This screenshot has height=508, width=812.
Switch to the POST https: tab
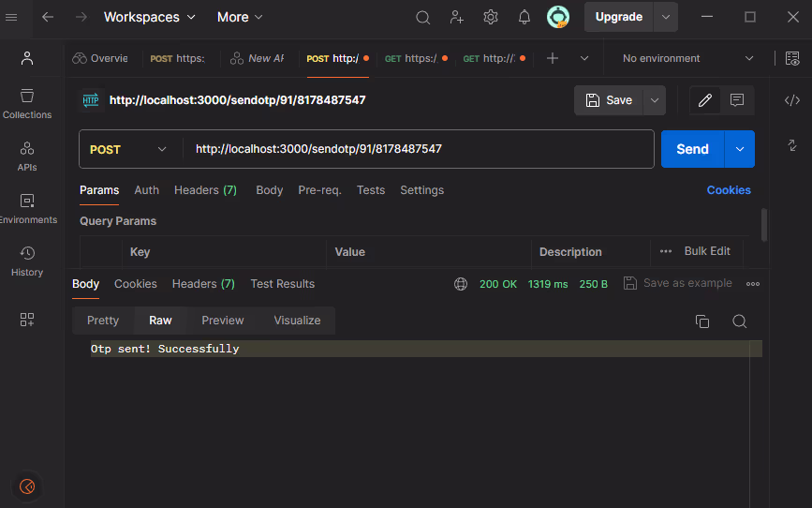178,58
